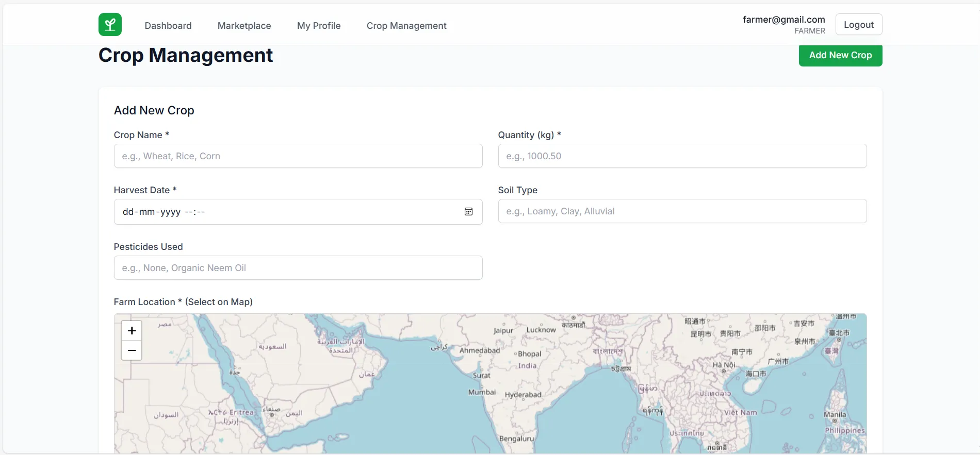Click Bengaluru label on the map
The width and height of the screenshot is (980, 455).
517,439
